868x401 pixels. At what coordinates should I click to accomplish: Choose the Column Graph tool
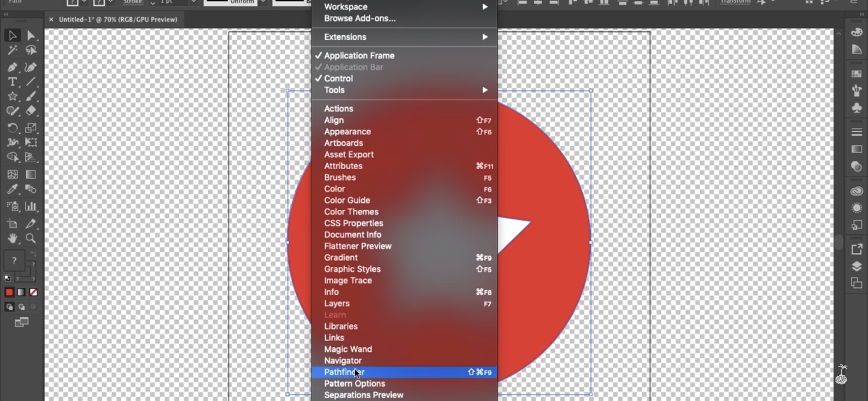[31, 207]
